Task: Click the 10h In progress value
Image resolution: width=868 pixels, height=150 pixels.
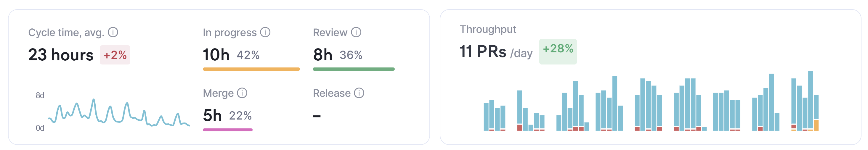Action: tap(216, 55)
